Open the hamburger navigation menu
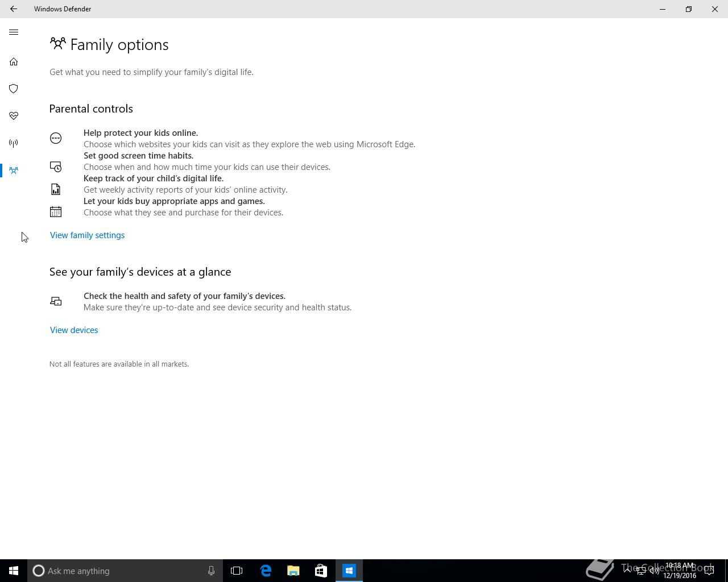728x582 pixels. pos(14,32)
